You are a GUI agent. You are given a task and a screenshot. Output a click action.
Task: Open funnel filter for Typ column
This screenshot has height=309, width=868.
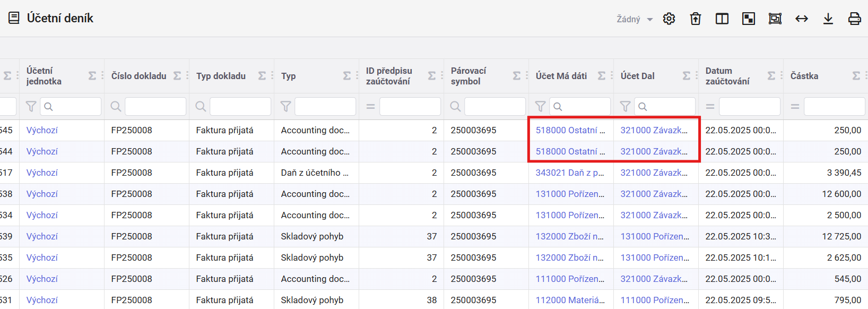(x=285, y=107)
